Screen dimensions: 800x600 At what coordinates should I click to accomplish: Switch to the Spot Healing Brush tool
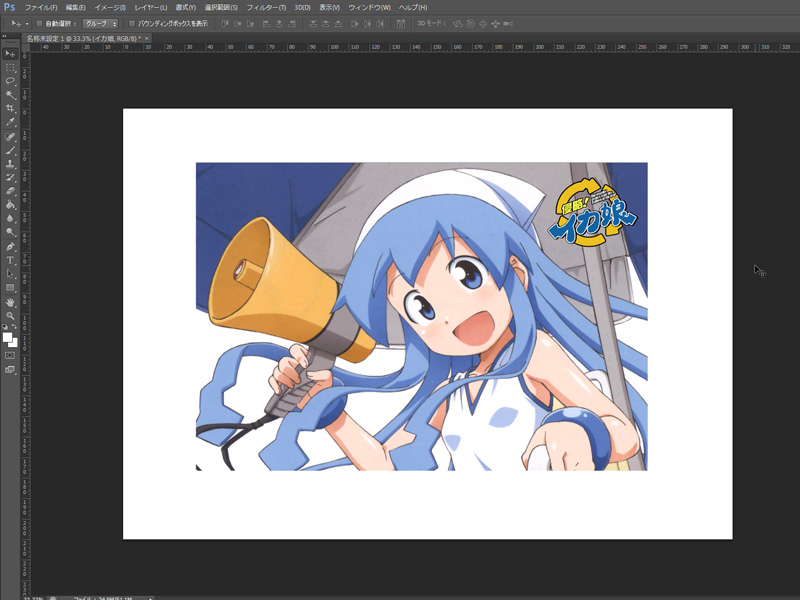click(x=10, y=137)
